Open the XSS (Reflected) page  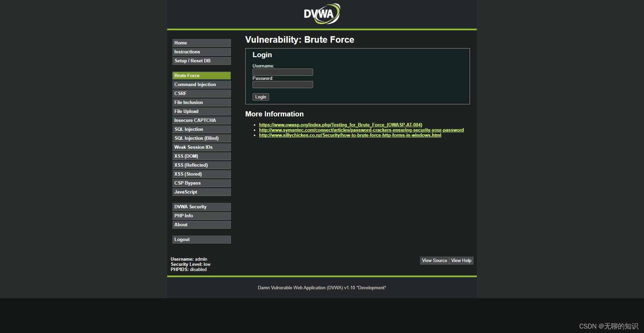(x=201, y=165)
